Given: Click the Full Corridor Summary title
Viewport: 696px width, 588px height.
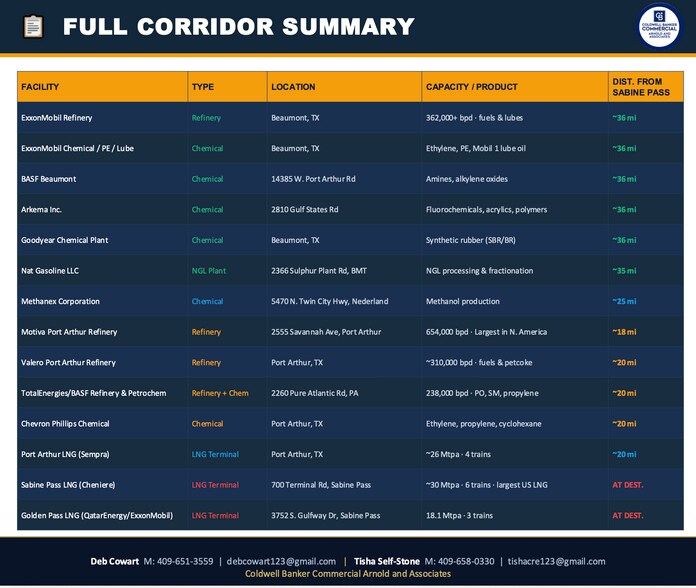Looking at the screenshot, I should [x=238, y=27].
